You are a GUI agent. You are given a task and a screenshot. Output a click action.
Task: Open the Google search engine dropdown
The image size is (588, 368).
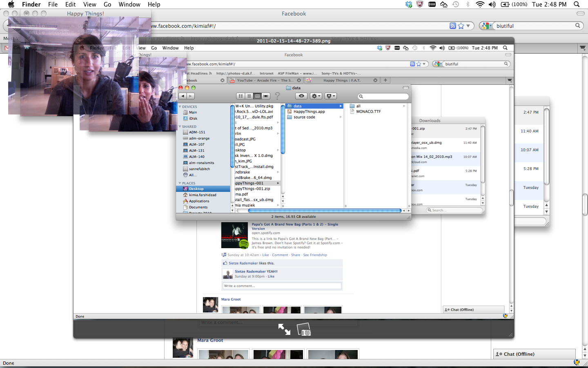[x=486, y=26]
